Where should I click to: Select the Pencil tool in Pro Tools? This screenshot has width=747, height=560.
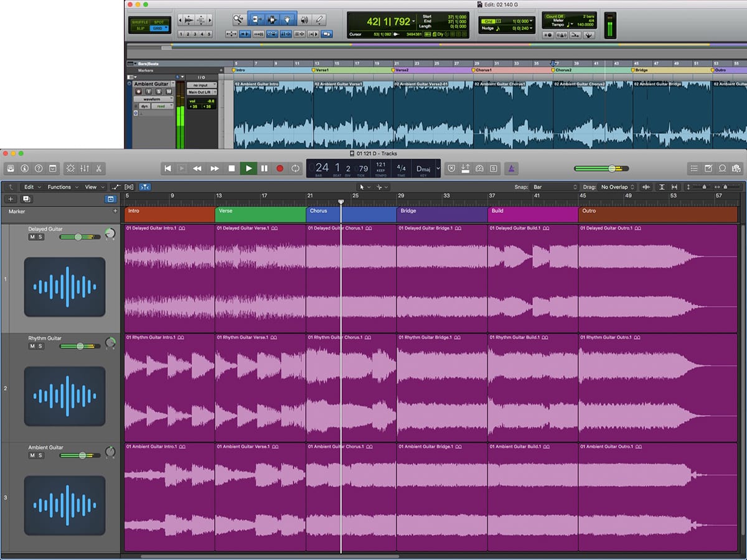click(319, 19)
